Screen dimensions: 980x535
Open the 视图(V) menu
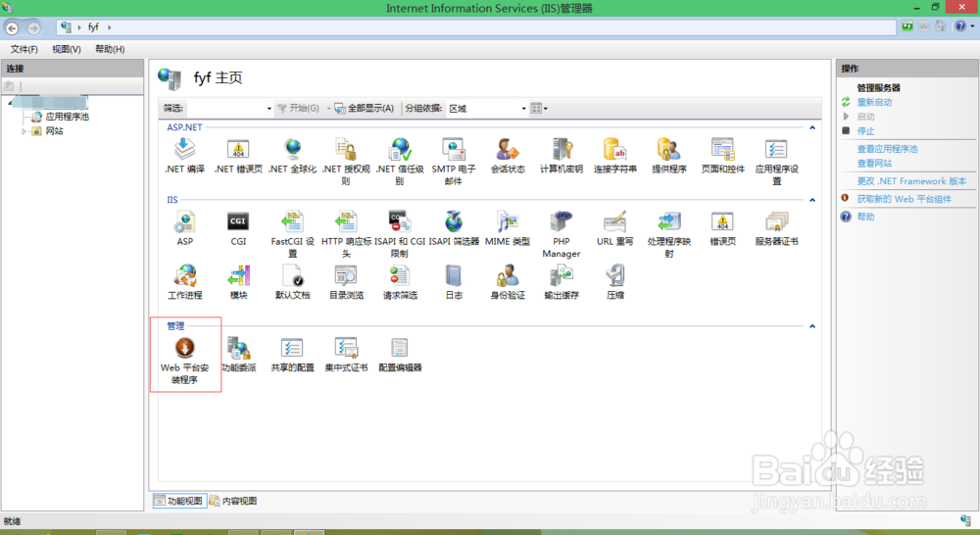pyautogui.click(x=67, y=49)
